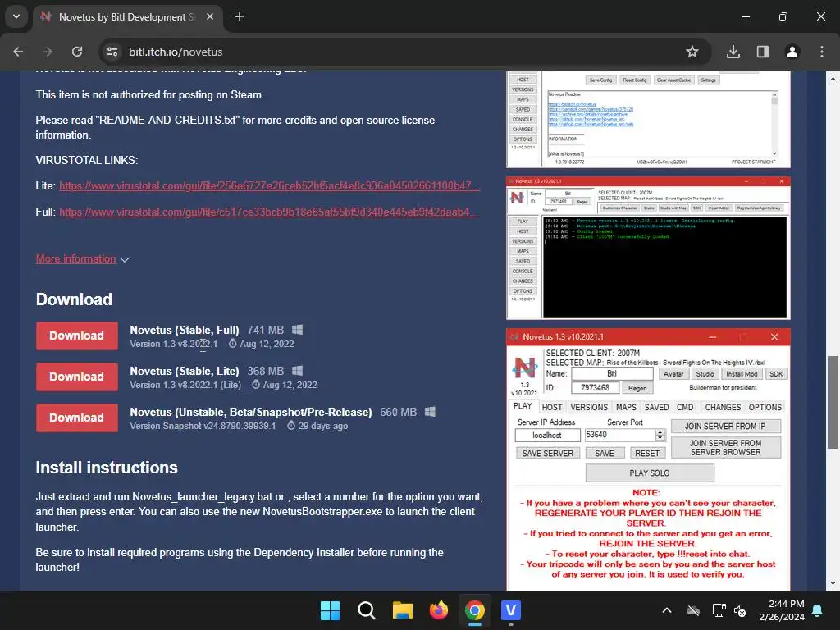Download Novetus (Stable, Lite)
Image resolution: width=840 pixels, height=630 pixels.
pos(76,377)
